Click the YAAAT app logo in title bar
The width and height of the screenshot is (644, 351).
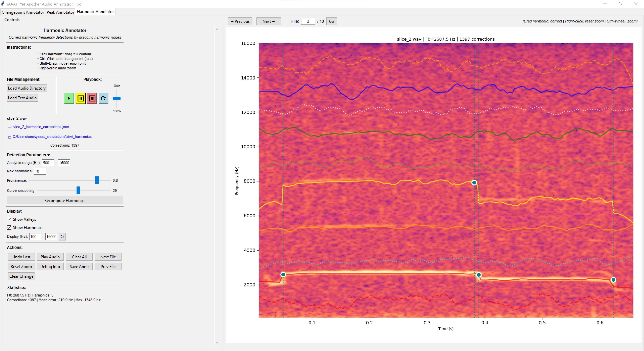tap(3, 4)
